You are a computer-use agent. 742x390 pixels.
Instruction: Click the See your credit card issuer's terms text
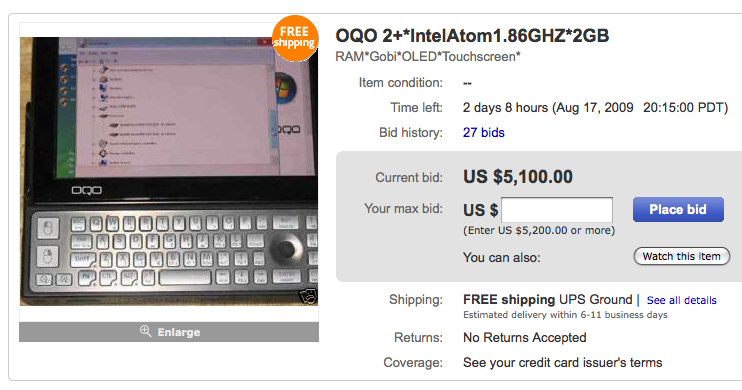pyautogui.click(x=563, y=363)
